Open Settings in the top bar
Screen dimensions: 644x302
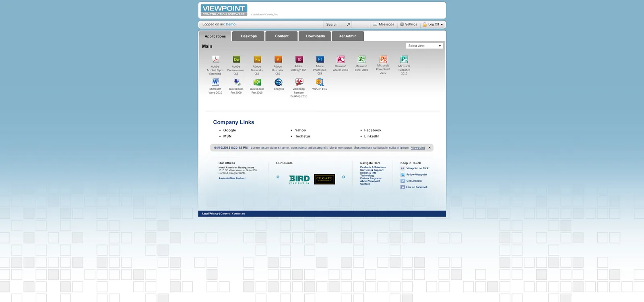point(408,25)
